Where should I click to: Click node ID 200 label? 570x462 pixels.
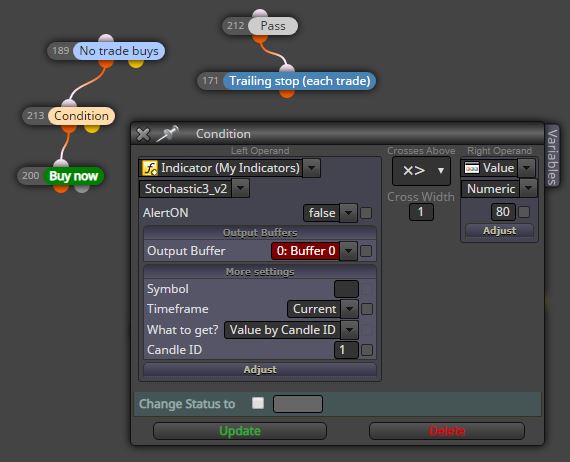pos(31,176)
